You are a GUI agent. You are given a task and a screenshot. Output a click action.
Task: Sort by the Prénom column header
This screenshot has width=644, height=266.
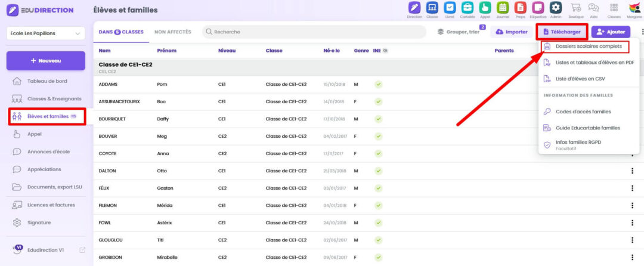pos(167,51)
